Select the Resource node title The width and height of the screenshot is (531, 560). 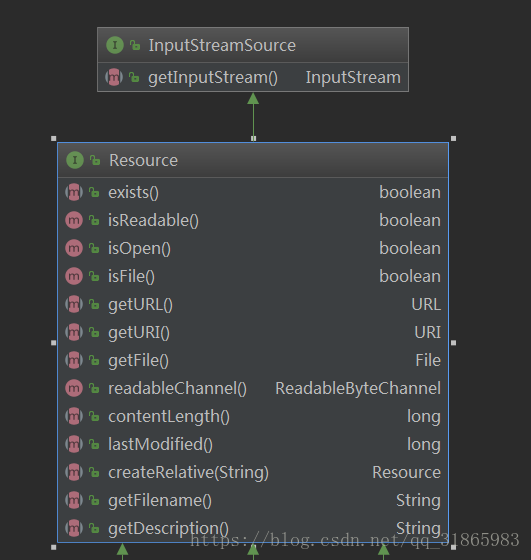pyautogui.click(x=143, y=160)
